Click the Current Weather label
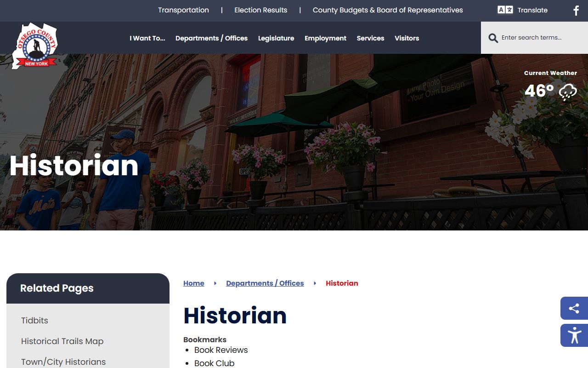This screenshot has width=588, height=368. 550,73
